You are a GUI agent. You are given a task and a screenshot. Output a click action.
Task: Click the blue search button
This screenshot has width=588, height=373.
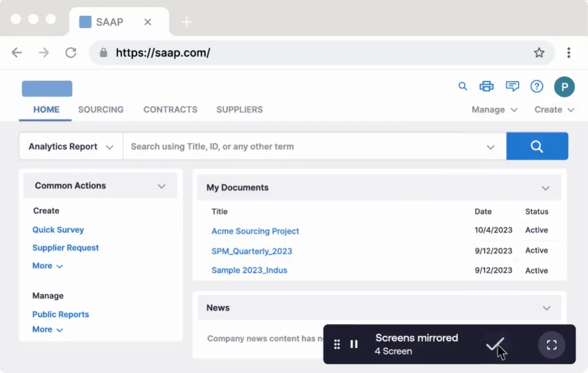537,146
